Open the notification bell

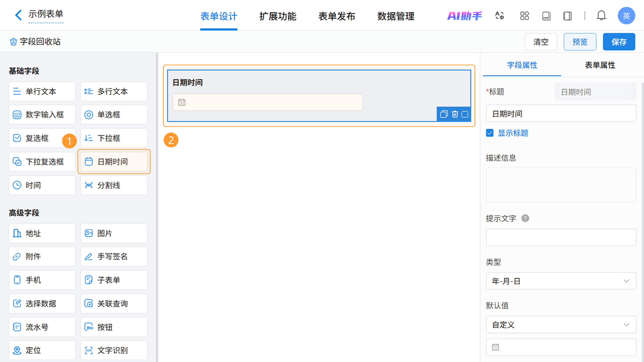[601, 16]
